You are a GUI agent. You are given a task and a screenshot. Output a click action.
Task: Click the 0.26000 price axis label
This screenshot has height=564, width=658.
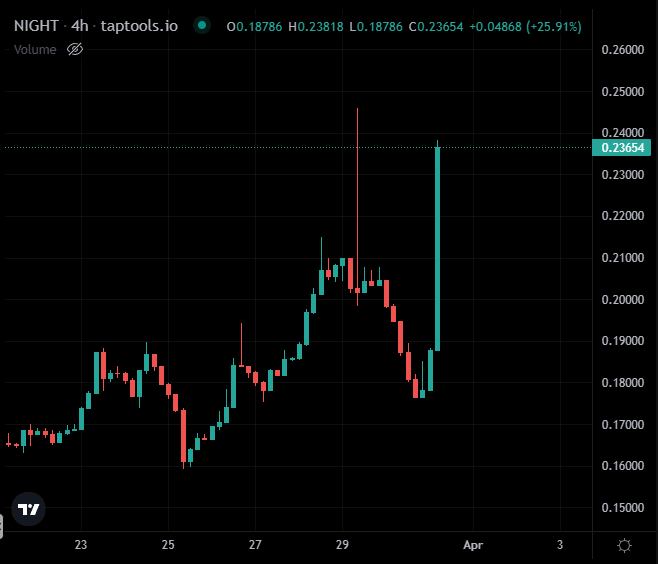tap(623, 50)
